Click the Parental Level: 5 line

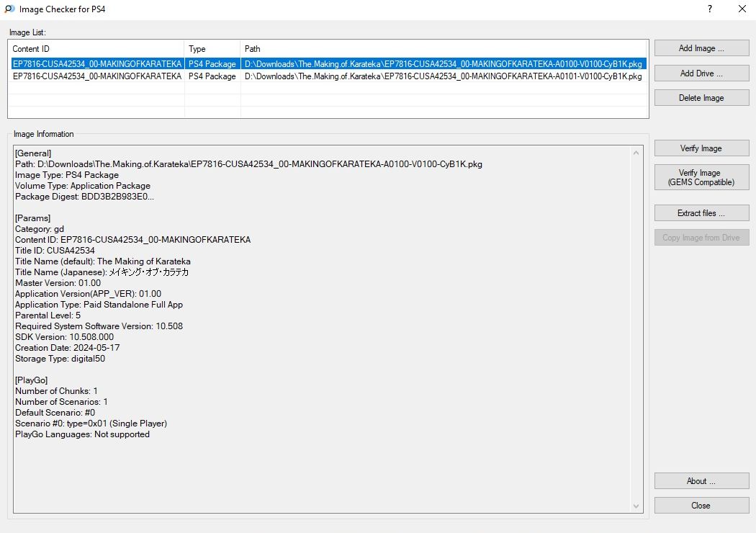(48, 315)
